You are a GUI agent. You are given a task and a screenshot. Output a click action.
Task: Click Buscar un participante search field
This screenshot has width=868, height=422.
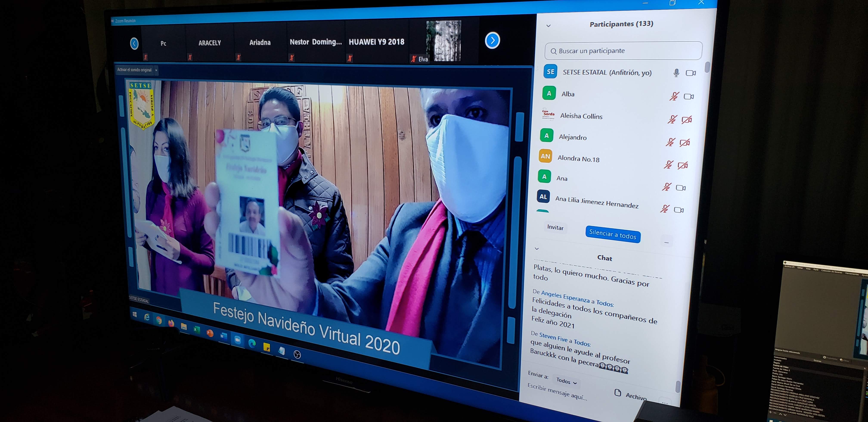pyautogui.click(x=623, y=51)
